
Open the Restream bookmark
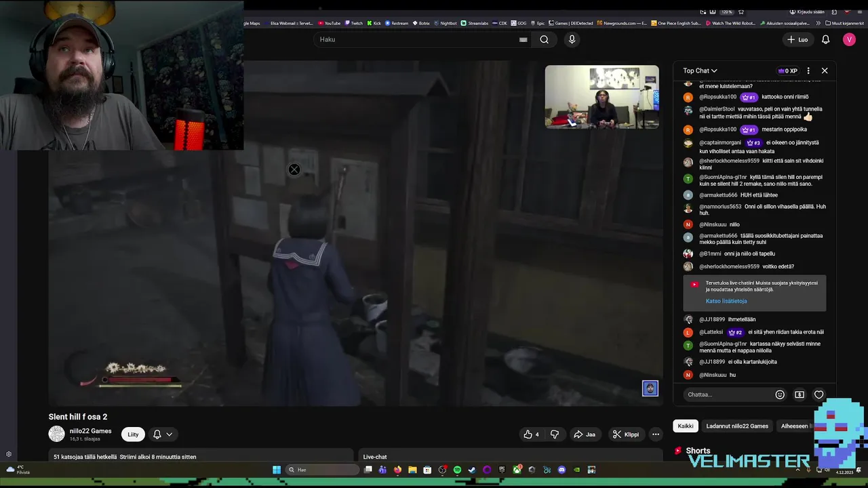[x=397, y=23]
